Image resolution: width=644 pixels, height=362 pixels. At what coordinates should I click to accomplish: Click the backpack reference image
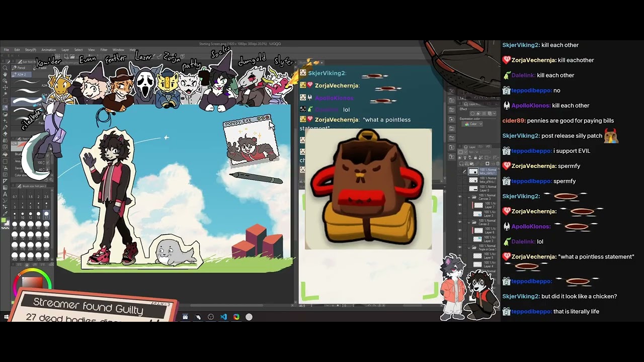point(368,189)
